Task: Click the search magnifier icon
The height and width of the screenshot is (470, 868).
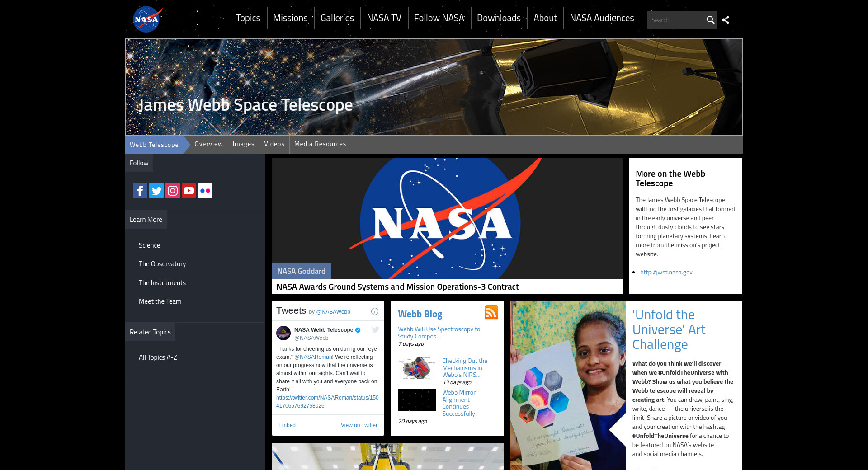Action: click(710, 20)
